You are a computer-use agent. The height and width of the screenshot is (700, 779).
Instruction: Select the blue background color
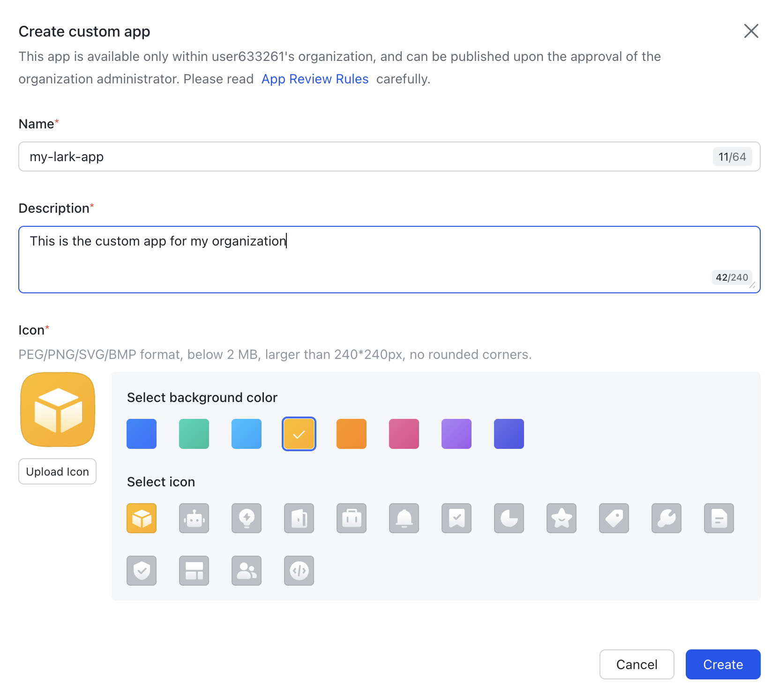tap(142, 434)
